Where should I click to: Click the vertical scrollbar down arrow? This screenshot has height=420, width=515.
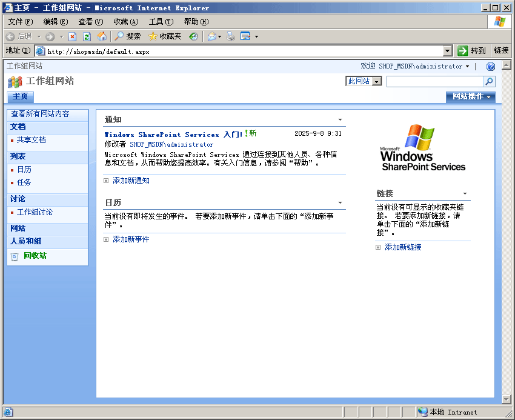tap(506, 399)
